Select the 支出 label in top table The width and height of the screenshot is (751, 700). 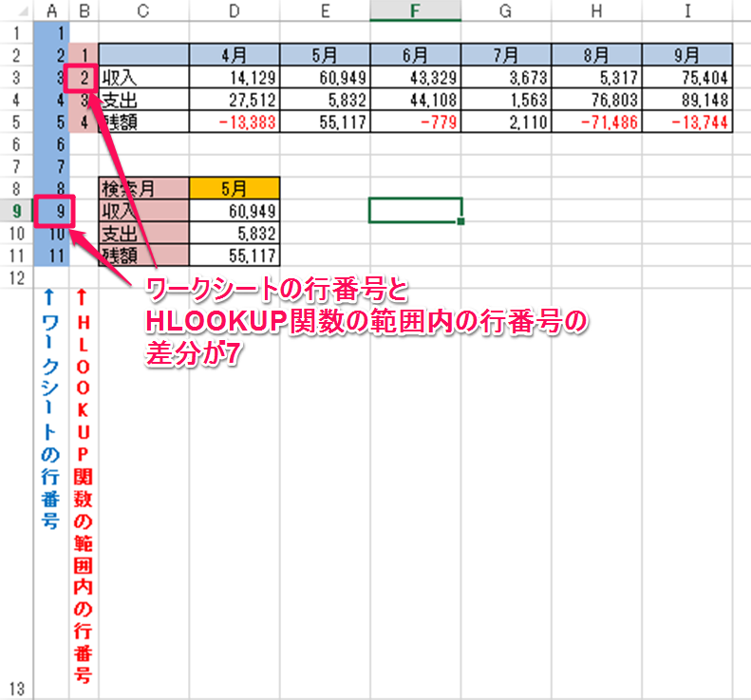[x=143, y=99]
